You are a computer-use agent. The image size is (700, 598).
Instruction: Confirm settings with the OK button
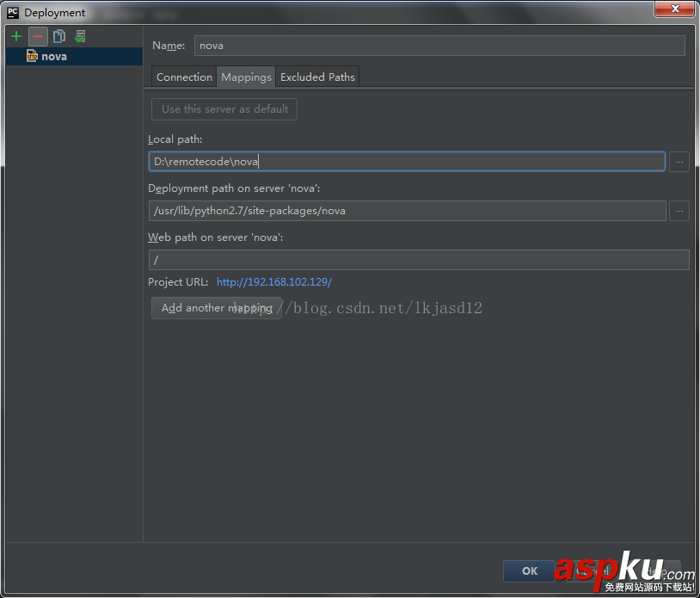pos(528,570)
